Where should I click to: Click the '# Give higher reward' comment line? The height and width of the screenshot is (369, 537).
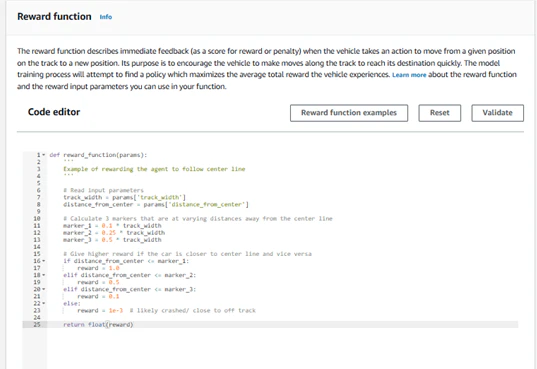point(187,254)
